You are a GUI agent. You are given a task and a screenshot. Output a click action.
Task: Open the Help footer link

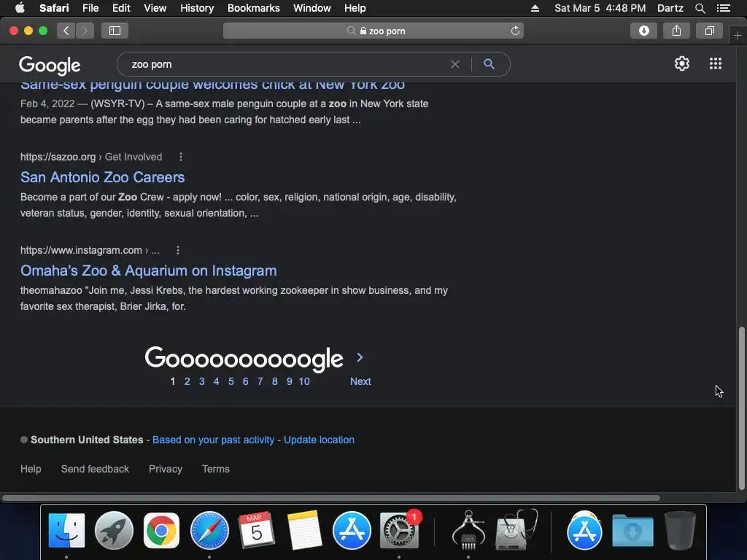[31, 469]
